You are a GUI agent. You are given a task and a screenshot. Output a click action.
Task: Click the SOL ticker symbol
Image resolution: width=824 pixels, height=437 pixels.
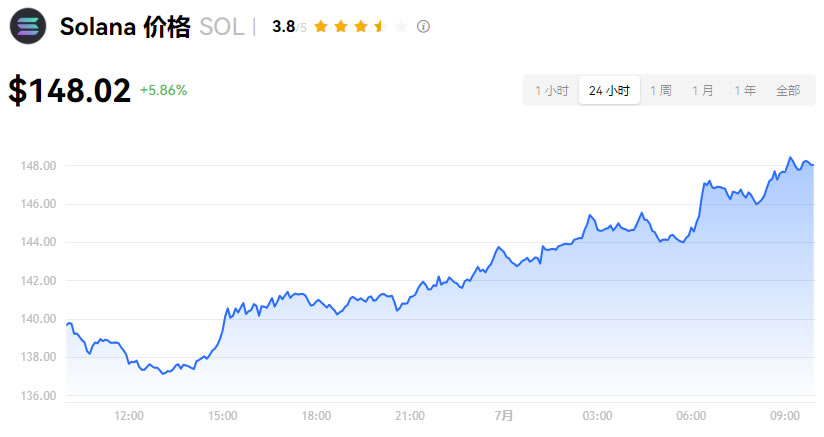221,27
